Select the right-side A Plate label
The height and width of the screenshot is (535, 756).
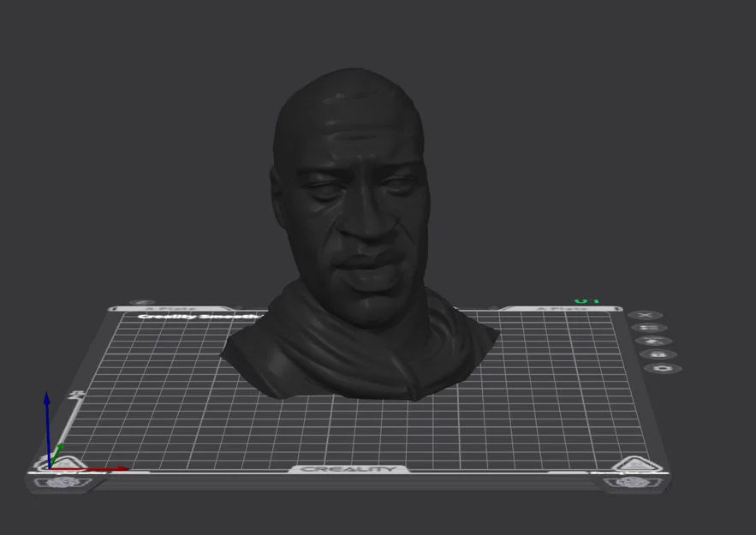562,308
